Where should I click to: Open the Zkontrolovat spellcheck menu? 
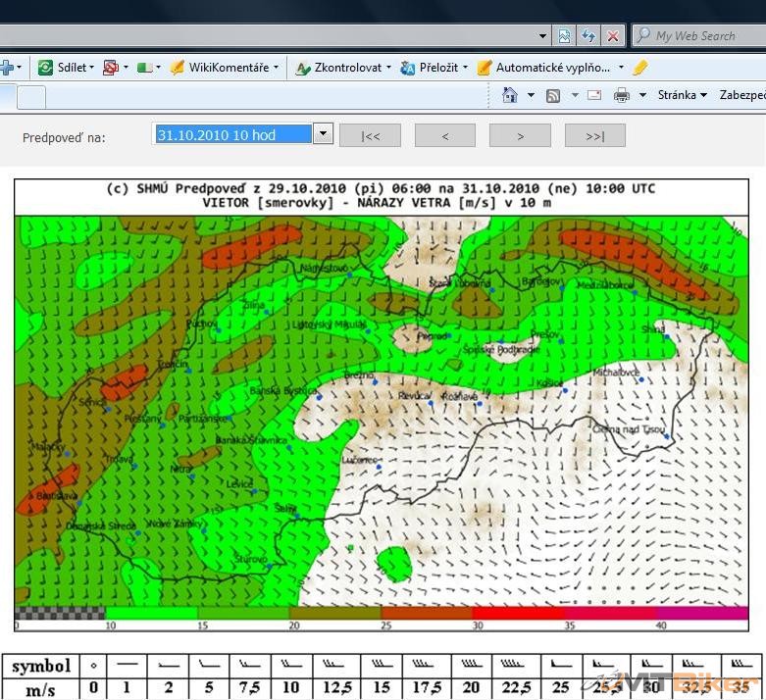click(342, 68)
